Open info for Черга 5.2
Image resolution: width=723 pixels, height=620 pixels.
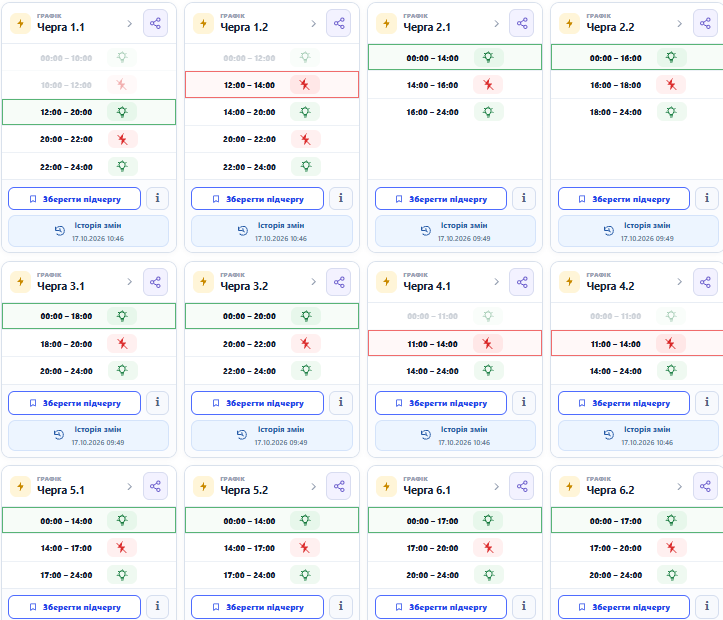click(341, 607)
